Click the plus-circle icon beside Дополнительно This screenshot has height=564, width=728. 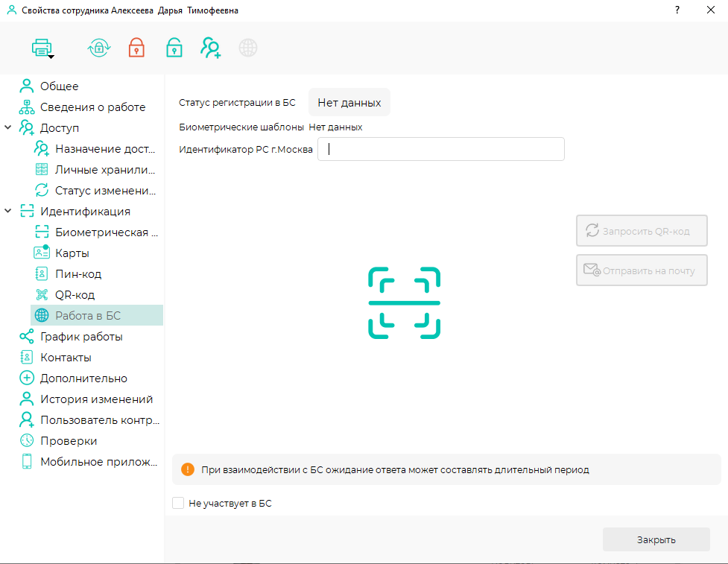tap(27, 378)
